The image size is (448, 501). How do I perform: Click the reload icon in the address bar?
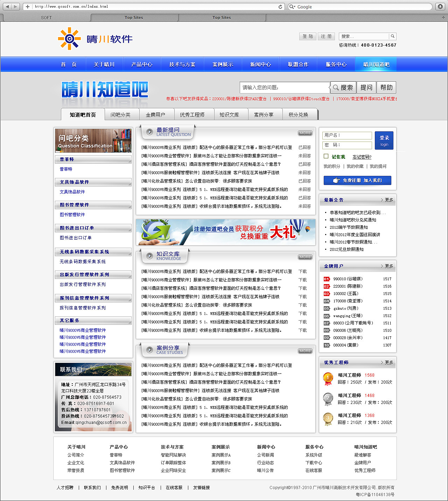(280, 6)
